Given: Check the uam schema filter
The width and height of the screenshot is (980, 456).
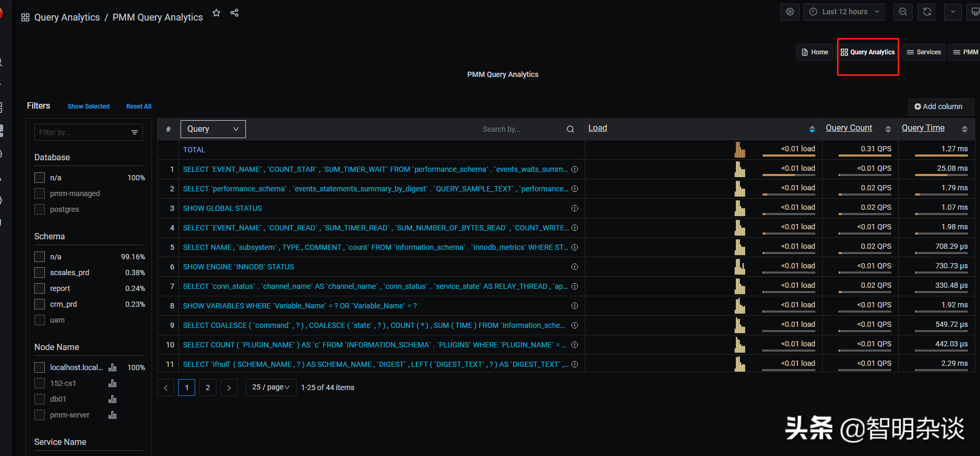Looking at the screenshot, I should click(x=40, y=320).
